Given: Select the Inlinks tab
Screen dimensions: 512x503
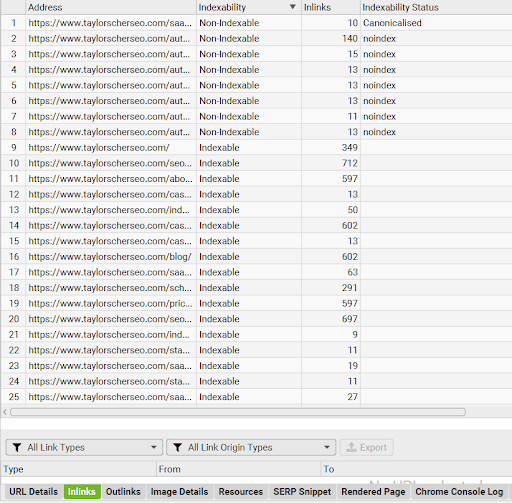Looking at the screenshot, I should [x=82, y=492].
